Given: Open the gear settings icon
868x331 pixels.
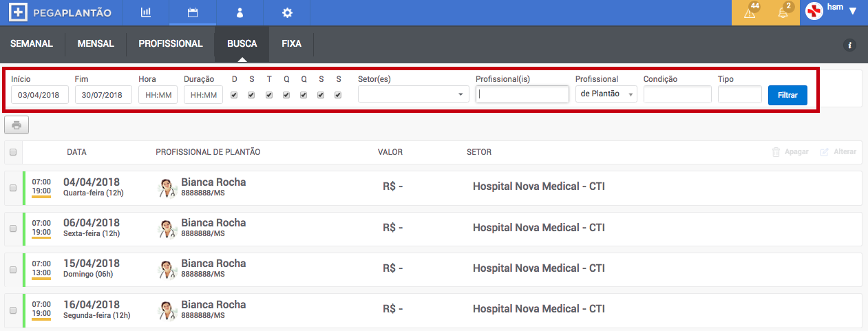Looking at the screenshot, I should pyautogui.click(x=287, y=12).
